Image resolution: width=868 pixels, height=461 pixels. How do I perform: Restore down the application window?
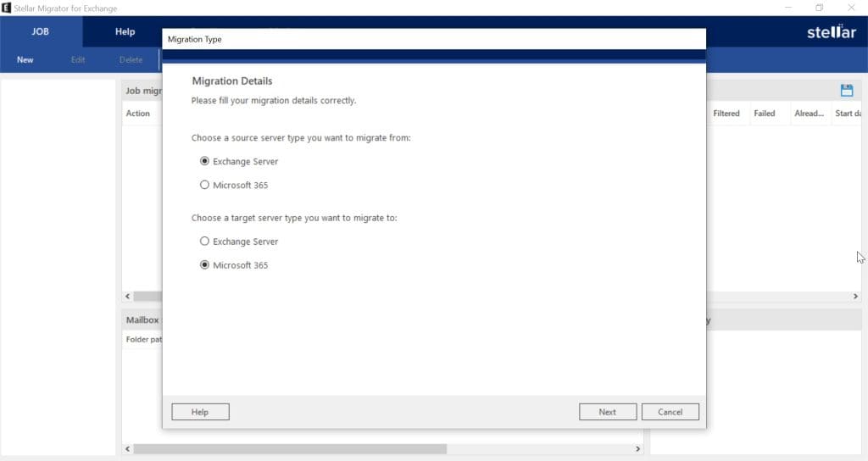coord(820,8)
